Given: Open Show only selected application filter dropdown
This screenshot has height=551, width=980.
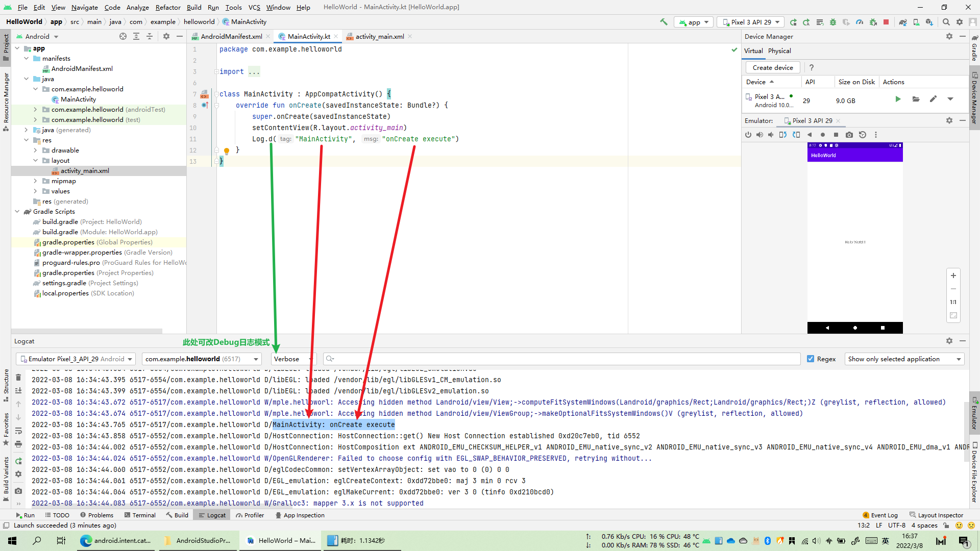Looking at the screenshot, I should (x=904, y=359).
